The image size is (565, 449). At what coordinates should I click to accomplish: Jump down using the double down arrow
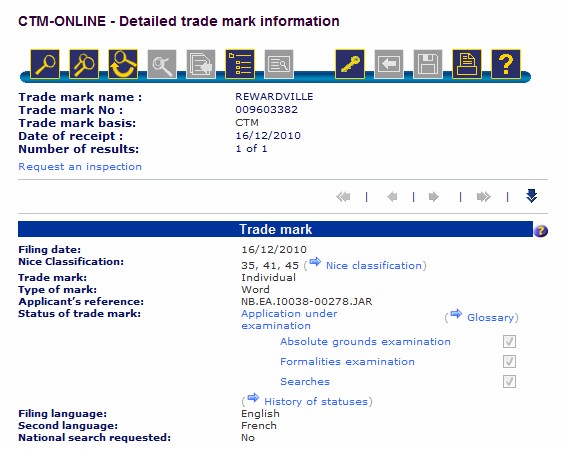click(x=531, y=196)
